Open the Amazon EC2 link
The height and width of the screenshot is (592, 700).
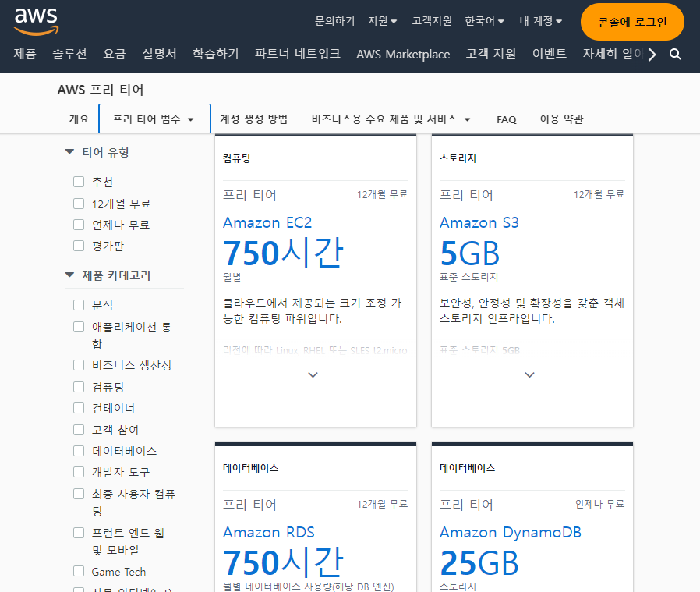(267, 222)
